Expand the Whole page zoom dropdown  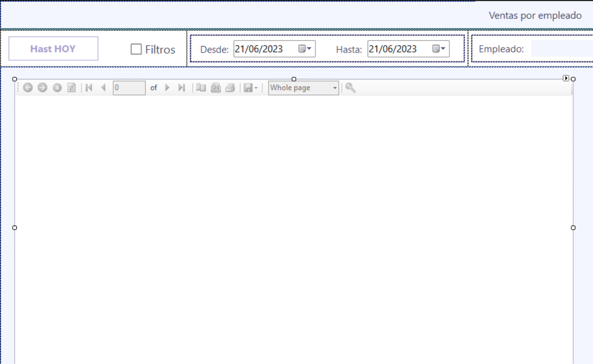click(335, 88)
